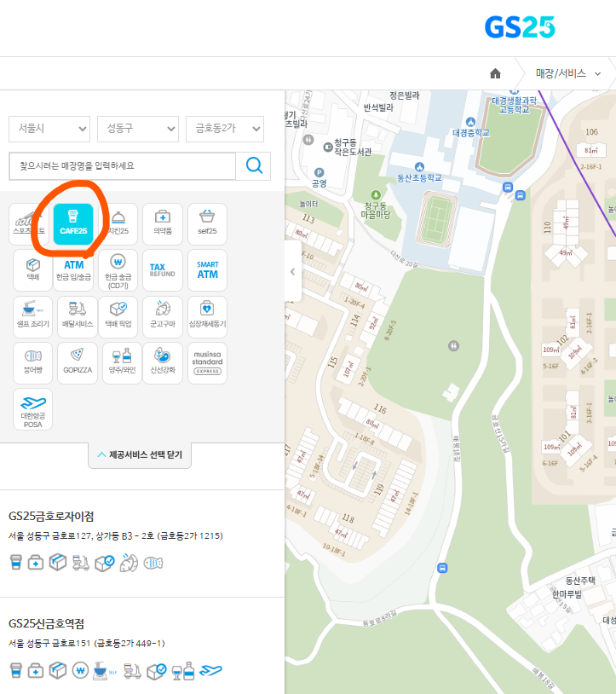Viewport: 616px width, 694px height.
Task: Click address 서울 성동구 금호로151 text
Action: tap(87, 643)
